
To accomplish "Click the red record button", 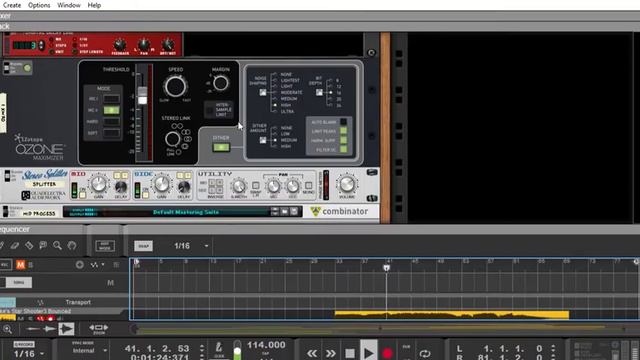I will point(387,353).
